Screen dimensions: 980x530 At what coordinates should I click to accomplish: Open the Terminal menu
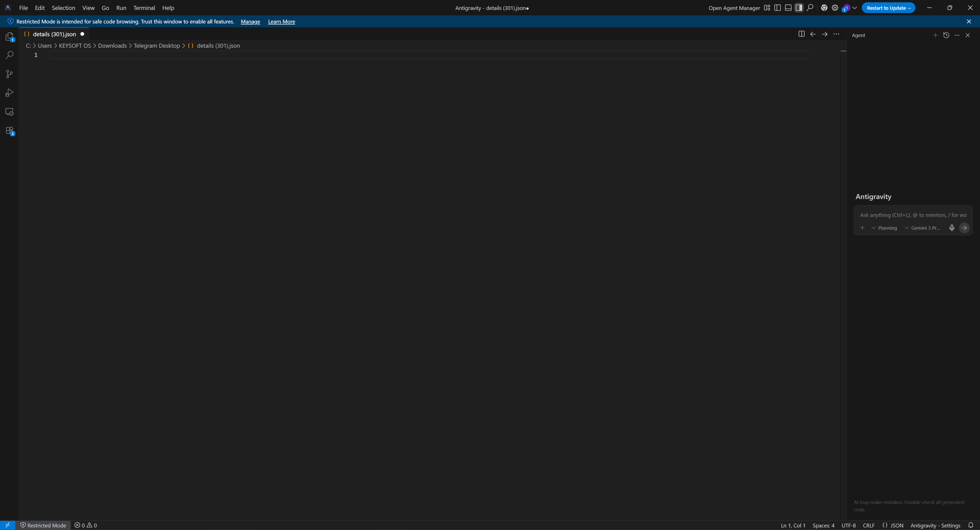pyautogui.click(x=144, y=8)
